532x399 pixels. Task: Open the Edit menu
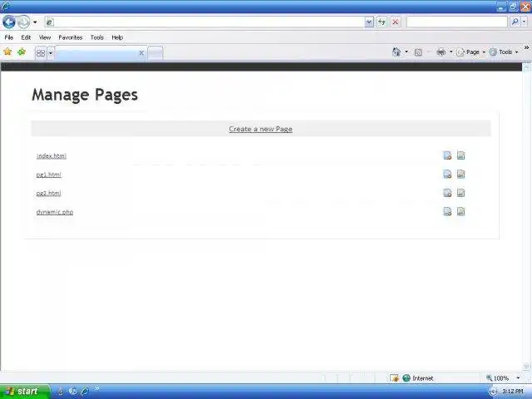point(26,37)
